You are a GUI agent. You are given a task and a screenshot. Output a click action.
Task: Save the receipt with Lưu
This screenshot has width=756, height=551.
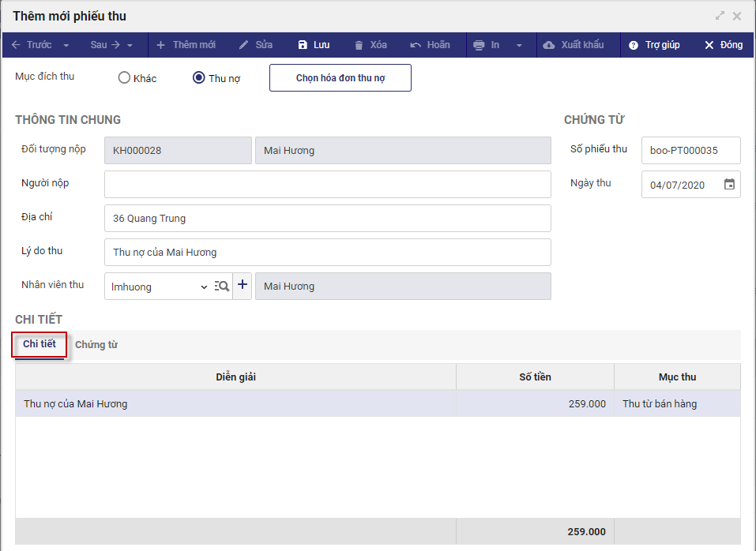(314, 45)
